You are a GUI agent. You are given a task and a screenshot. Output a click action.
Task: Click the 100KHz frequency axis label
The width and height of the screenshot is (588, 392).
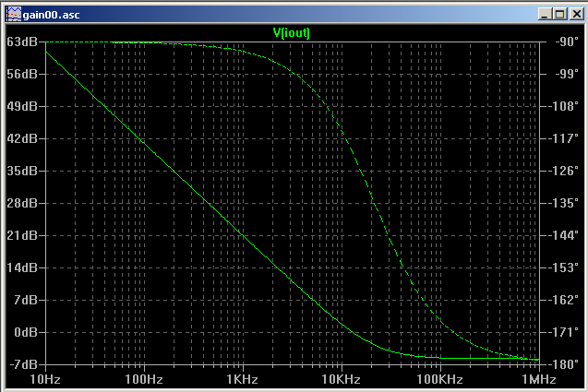439,380
